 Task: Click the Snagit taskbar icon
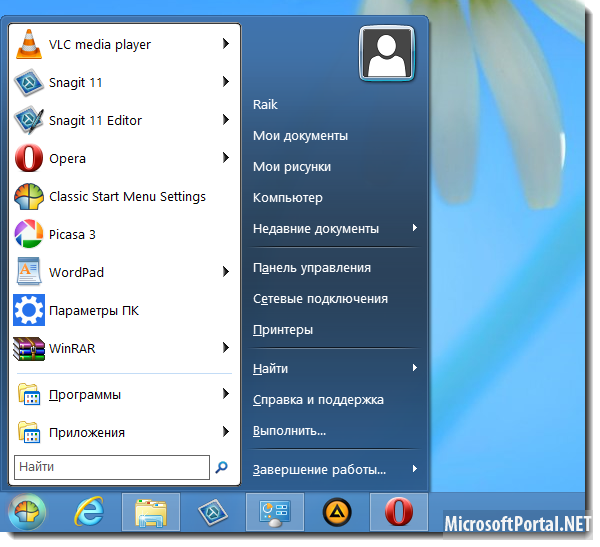[x=213, y=512]
